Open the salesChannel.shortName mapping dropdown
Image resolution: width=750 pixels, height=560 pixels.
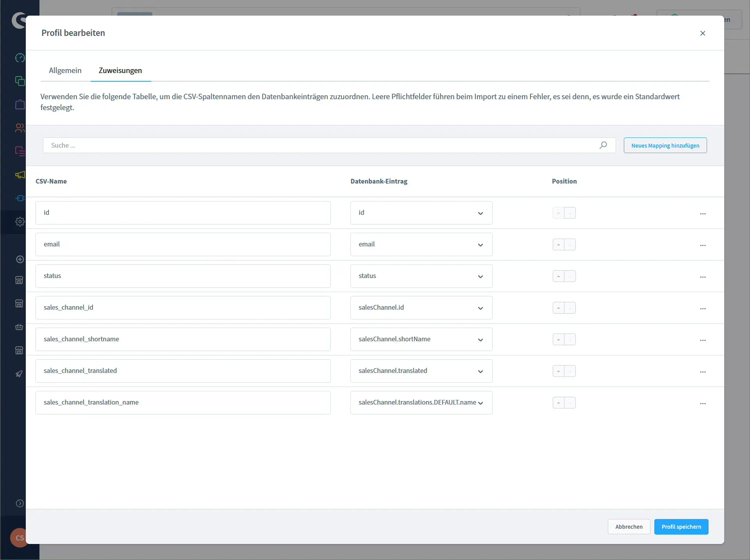481,340
